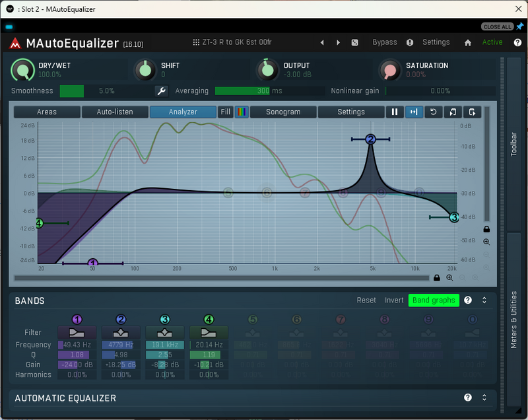Image resolution: width=528 pixels, height=420 pixels.
Task: Click the Dry/Wet knob
Action: (x=23, y=70)
